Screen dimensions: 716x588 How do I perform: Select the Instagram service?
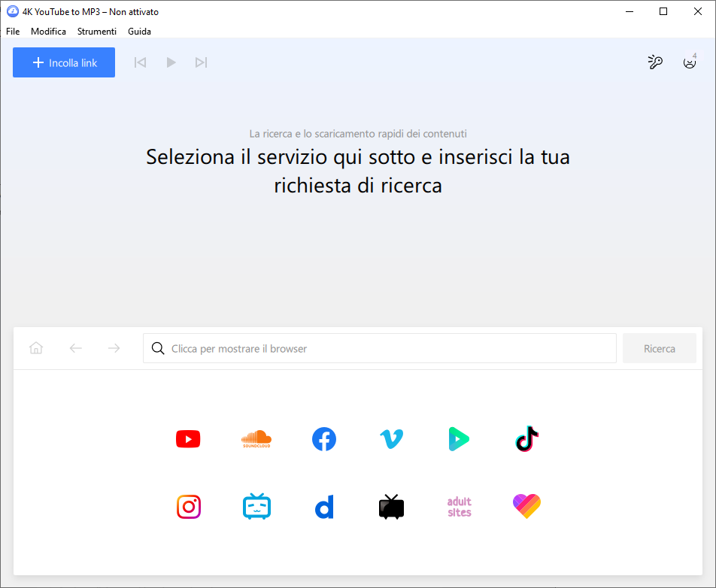(x=189, y=507)
